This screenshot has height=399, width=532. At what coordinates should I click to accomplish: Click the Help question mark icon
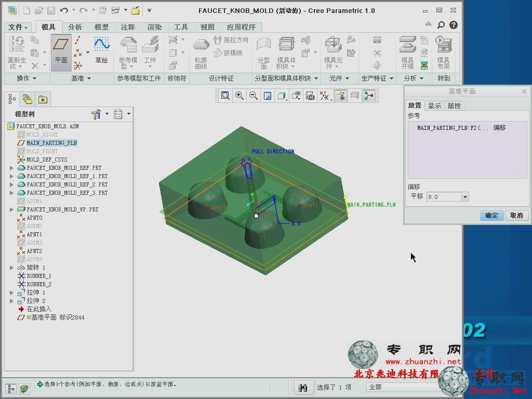coord(453,25)
